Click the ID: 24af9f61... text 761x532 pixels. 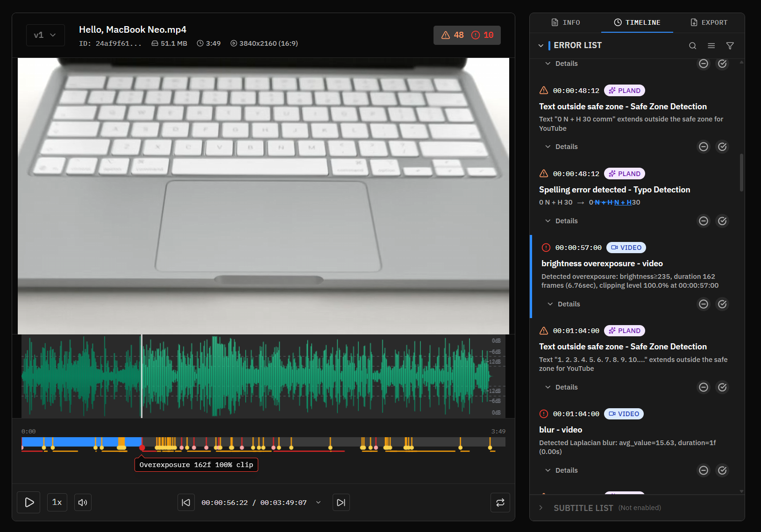click(110, 43)
